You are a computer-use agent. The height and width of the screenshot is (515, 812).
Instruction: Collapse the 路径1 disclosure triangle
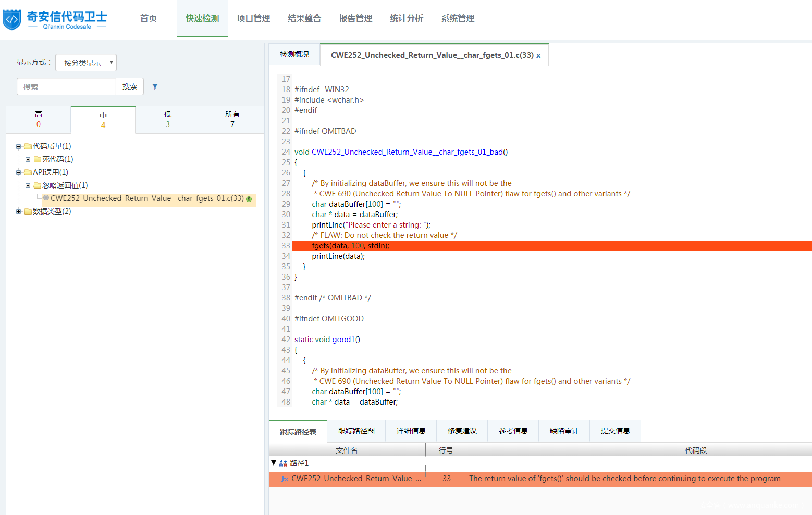274,462
